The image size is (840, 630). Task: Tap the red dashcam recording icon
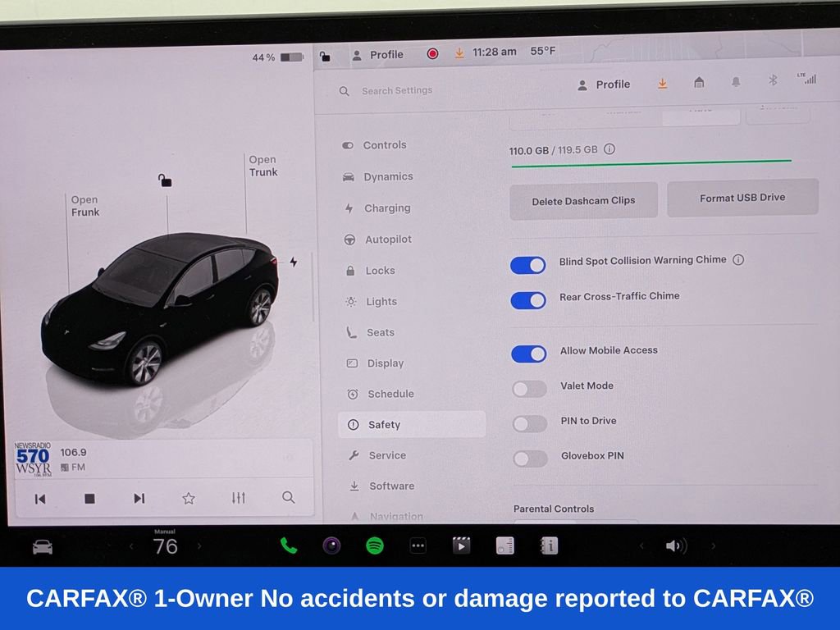tap(433, 53)
